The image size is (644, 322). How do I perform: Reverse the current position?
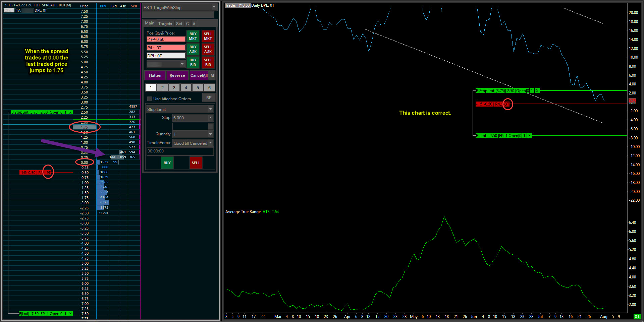[177, 75]
